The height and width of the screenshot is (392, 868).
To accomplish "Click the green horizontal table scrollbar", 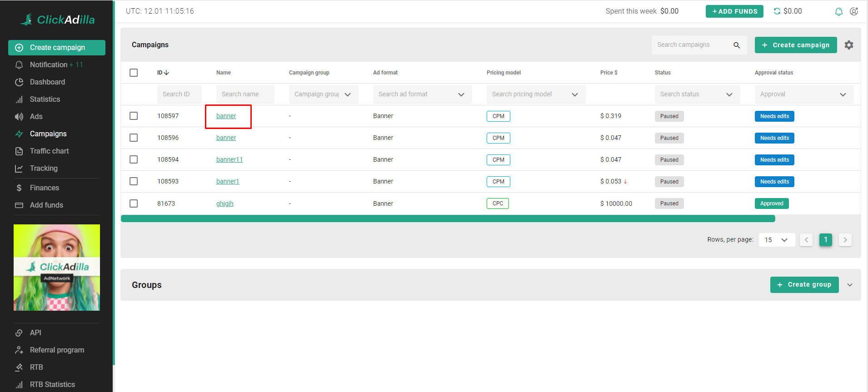I will (x=448, y=219).
